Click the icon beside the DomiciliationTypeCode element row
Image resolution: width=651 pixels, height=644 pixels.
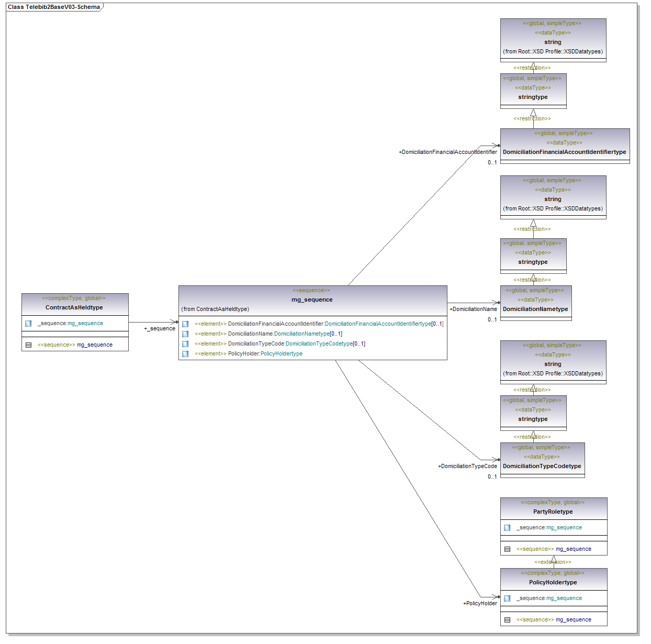[185, 344]
